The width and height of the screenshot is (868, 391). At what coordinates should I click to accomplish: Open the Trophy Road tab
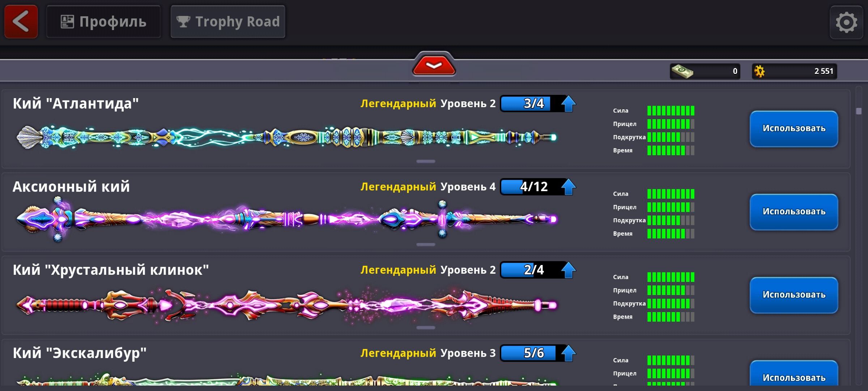(x=228, y=21)
